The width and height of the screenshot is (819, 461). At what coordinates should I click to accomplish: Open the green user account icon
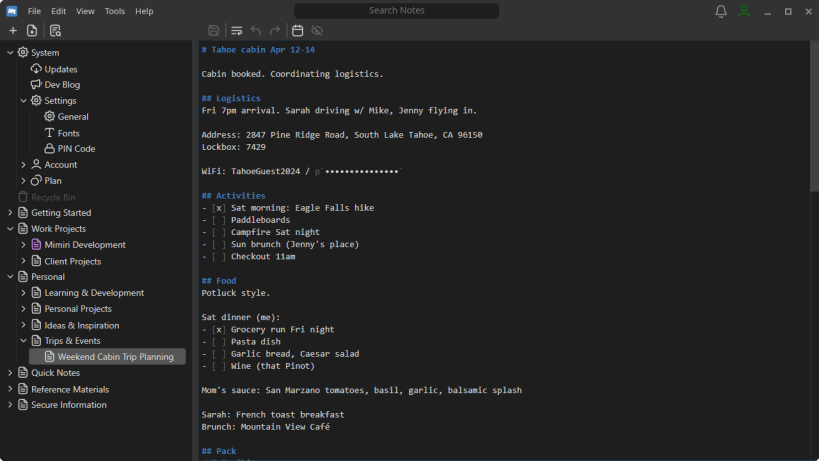pos(744,11)
